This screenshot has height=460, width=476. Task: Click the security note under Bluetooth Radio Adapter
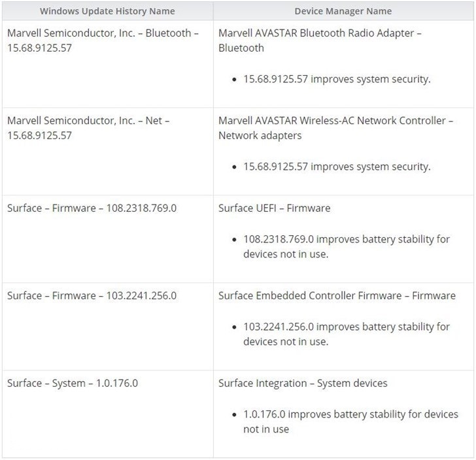pos(337,79)
